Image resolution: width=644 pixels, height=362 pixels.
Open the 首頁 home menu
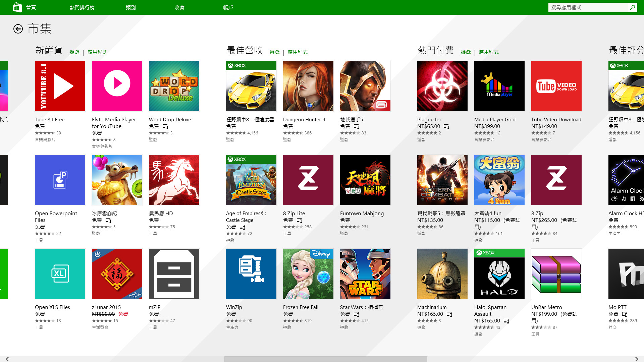coord(31,7)
